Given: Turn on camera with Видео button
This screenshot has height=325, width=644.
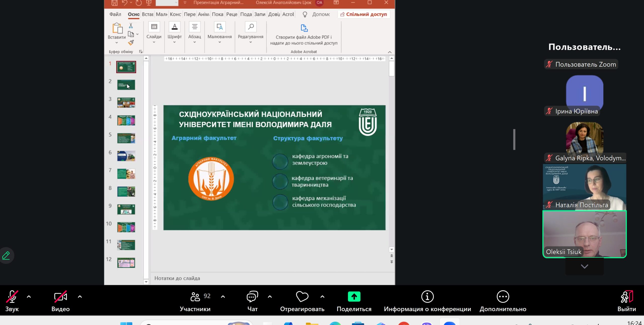Looking at the screenshot, I should click(x=60, y=297).
